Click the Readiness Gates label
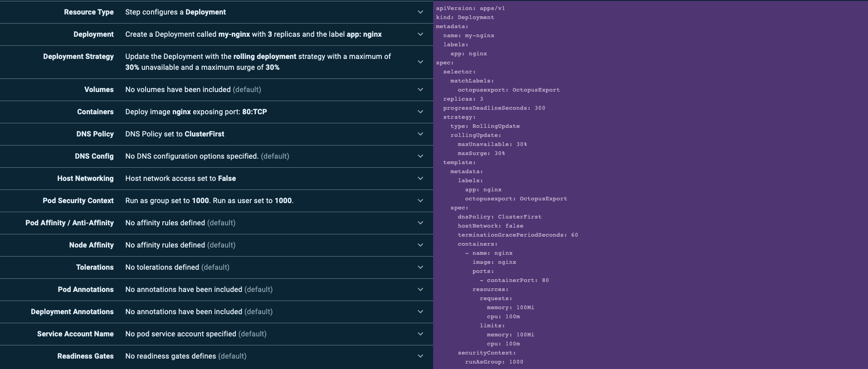 pos(85,356)
